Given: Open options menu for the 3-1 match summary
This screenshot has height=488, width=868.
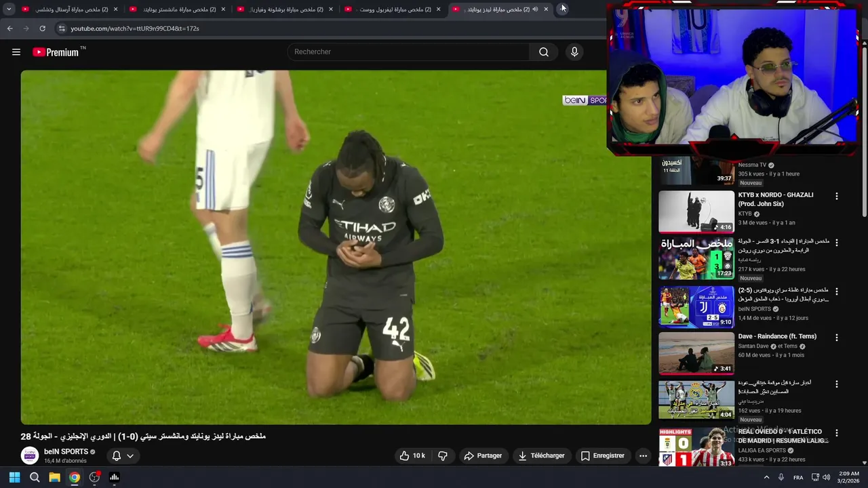Looking at the screenshot, I should coord(836,243).
